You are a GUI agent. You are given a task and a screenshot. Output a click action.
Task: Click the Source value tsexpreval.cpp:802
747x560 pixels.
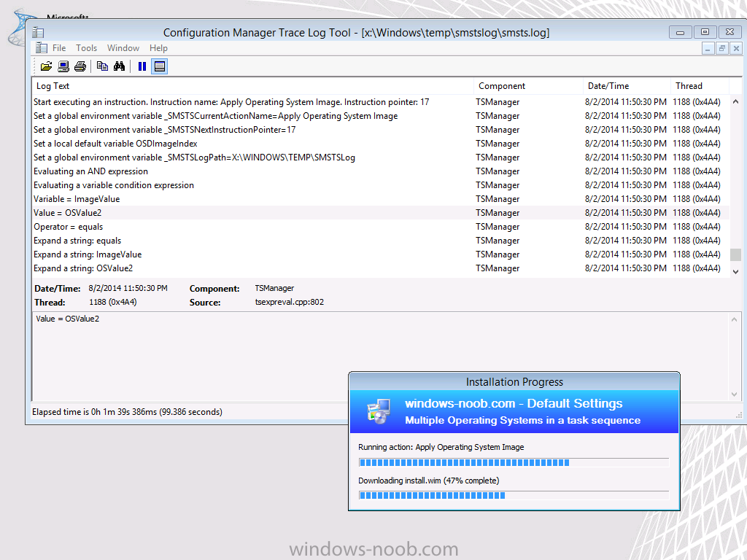tap(289, 302)
